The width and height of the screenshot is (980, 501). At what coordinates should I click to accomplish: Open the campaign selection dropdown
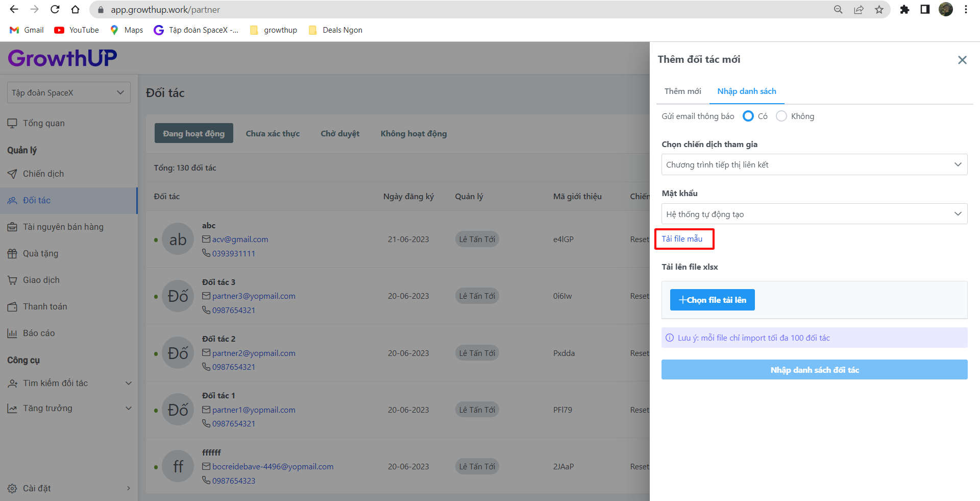pyautogui.click(x=814, y=164)
